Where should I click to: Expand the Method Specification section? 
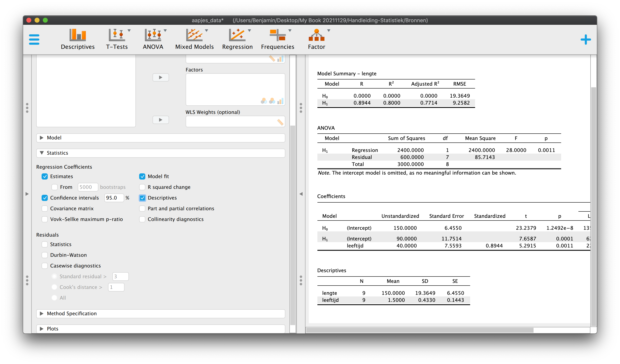161,314
